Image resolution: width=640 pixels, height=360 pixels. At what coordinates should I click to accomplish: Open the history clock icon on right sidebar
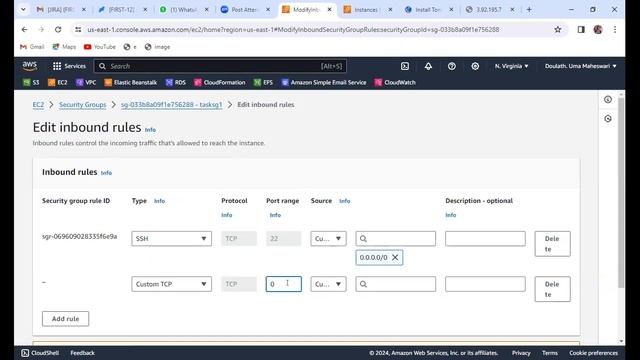pyautogui.click(x=608, y=119)
